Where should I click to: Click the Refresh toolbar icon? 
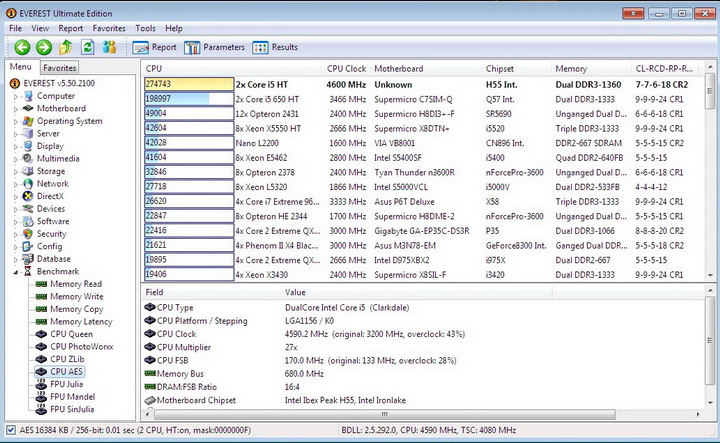[88, 47]
